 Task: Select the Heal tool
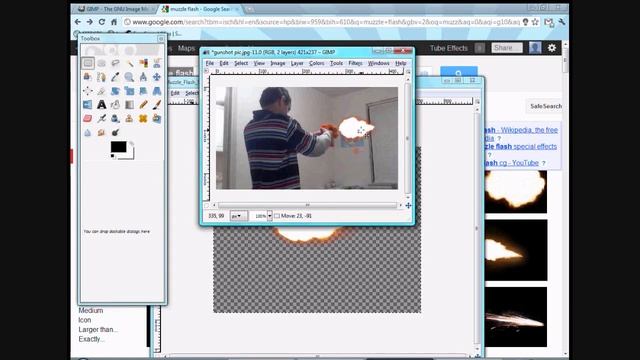click(x=143, y=118)
